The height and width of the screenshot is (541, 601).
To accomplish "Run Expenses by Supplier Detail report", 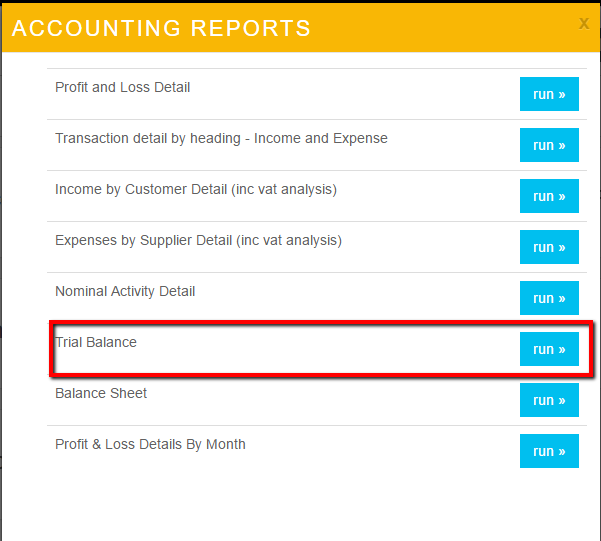I will 549,247.
